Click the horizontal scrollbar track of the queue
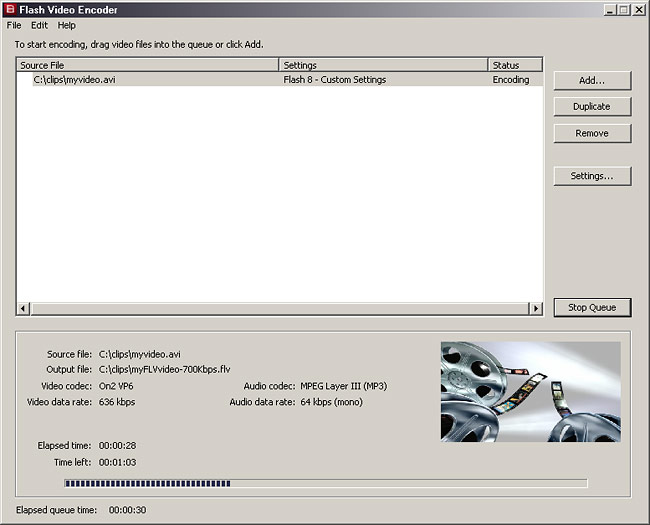 279,309
